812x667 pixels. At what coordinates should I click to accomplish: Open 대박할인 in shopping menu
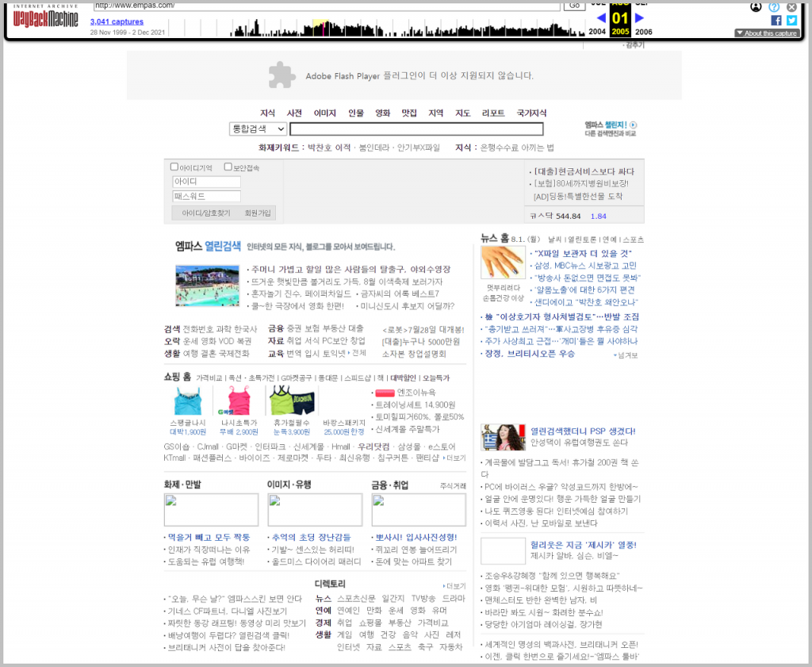point(403,378)
